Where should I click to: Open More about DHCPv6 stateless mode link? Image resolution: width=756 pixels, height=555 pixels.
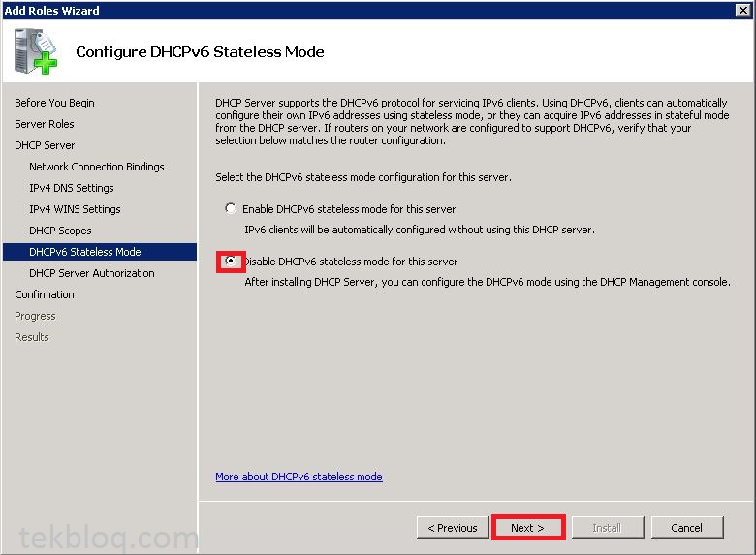[x=299, y=477]
